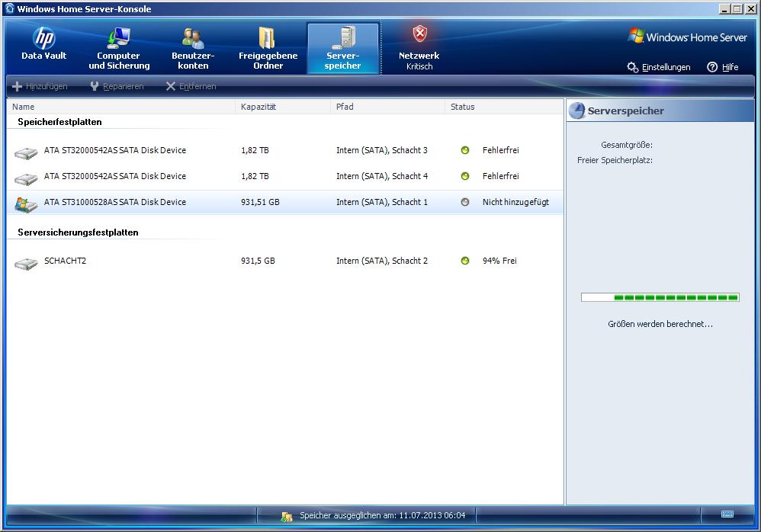Select the SCHACHT2 backup disk name
The image size is (761, 532).
[x=65, y=261]
